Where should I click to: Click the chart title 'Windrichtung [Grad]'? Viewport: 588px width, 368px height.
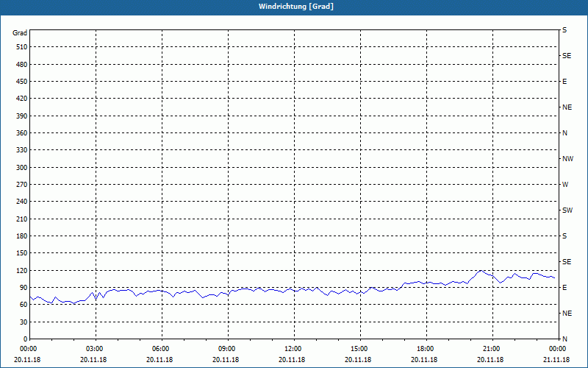click(296, 7)
